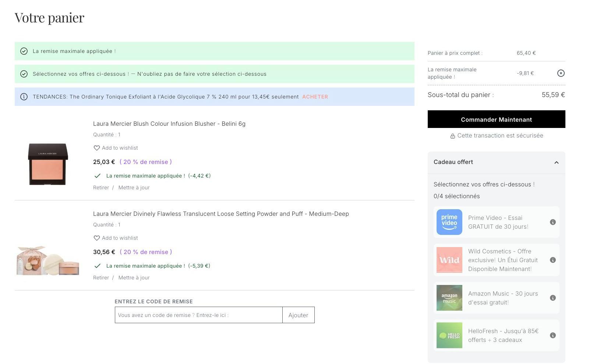The height and width of the screenshot is (364, 600).
Task: Click the 0/4 sélectionnés text
Action: click(456, 196)
